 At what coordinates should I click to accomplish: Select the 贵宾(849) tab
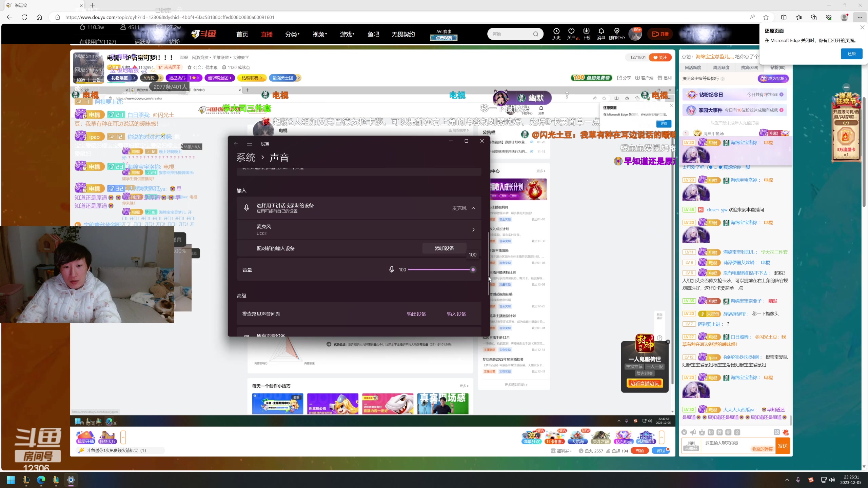point(749,67)
